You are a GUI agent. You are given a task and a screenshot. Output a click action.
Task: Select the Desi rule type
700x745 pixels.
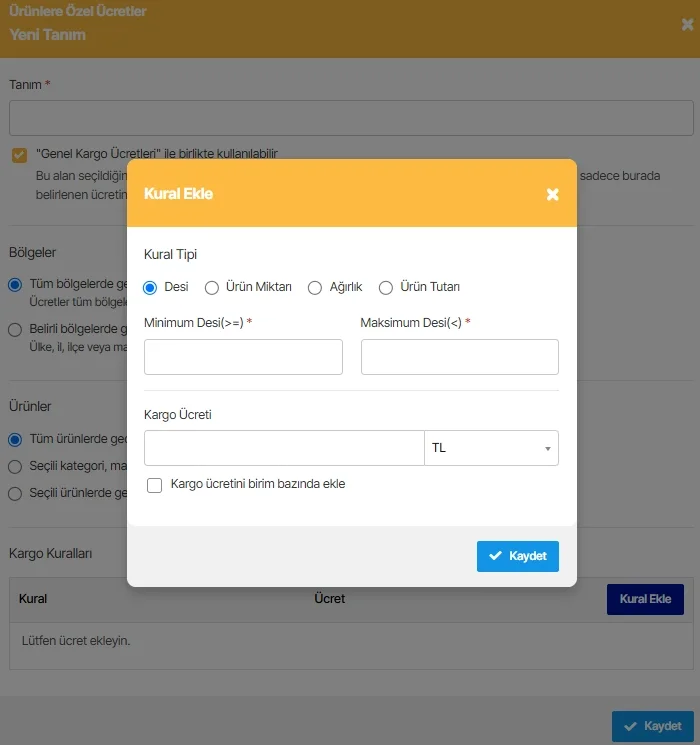point(150,287)
